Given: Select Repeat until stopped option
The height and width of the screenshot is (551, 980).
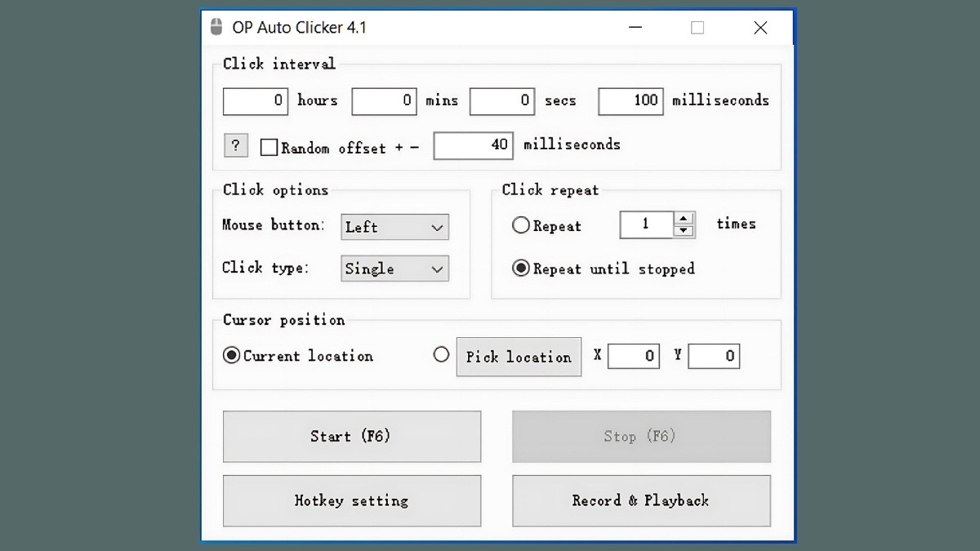Looking at the screenshot, I should pyautogui.click(x=521, y=268).
